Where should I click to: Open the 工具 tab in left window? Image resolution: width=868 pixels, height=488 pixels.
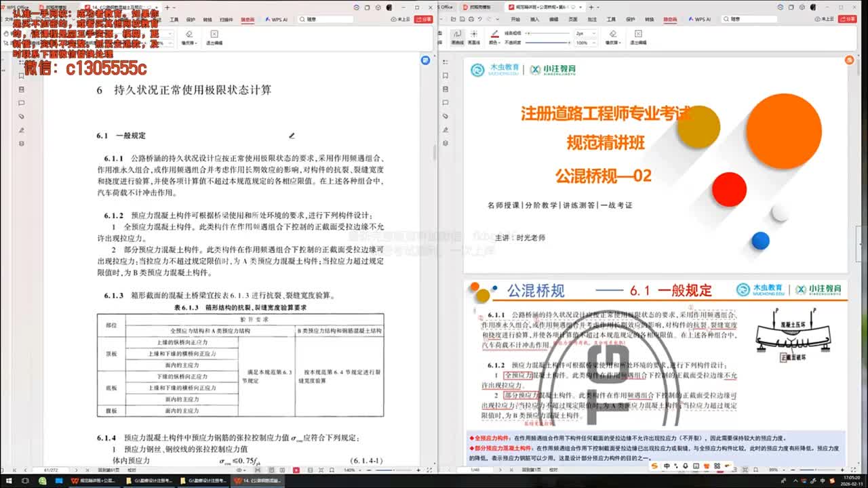tap(174, 20)
